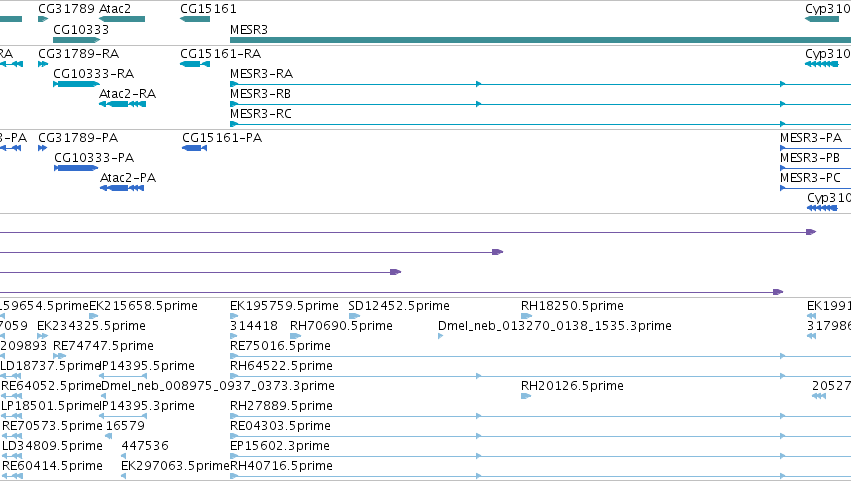This screenshot has width=851, height=481.
Task: Select the MESR3-PA protein label
Action: pyautogui.click(x=811, y=137)
